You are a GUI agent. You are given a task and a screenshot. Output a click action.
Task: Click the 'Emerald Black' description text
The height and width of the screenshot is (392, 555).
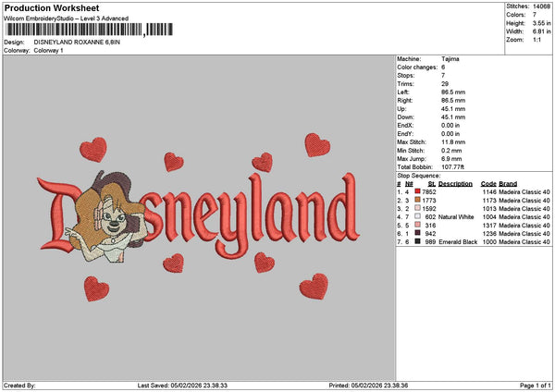[x=458, y=241]
